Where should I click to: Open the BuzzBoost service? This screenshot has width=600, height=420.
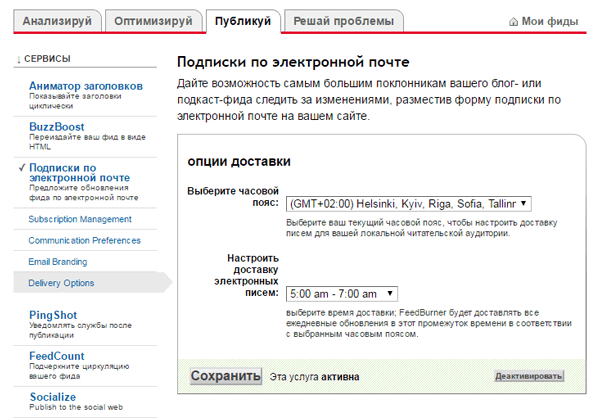pos(56,127)
